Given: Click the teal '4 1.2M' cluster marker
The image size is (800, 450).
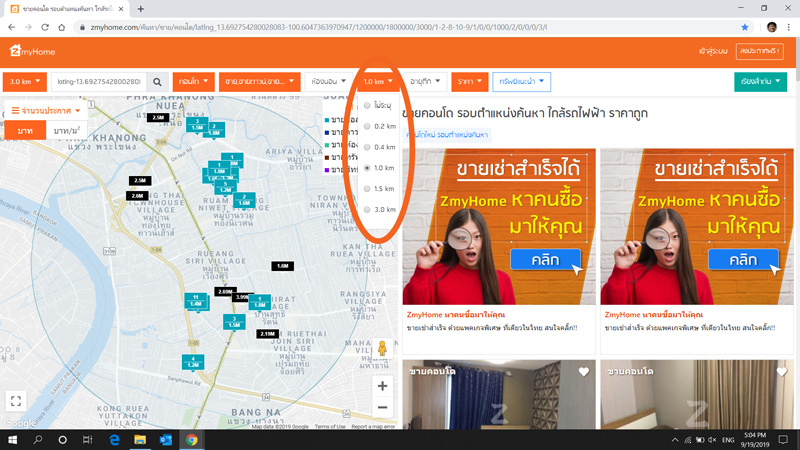Looking at the screenshot, I should (x=193, y=362).
